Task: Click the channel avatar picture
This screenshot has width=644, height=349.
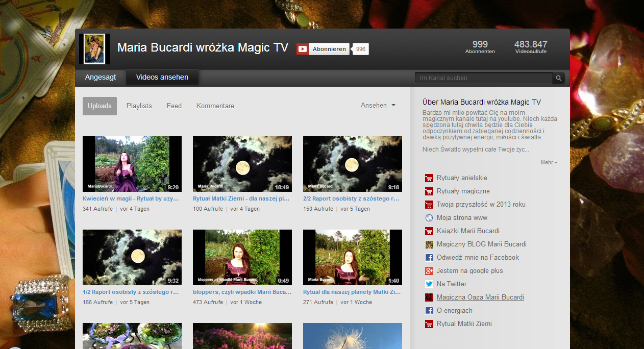Action: click(x=94, y=49)
